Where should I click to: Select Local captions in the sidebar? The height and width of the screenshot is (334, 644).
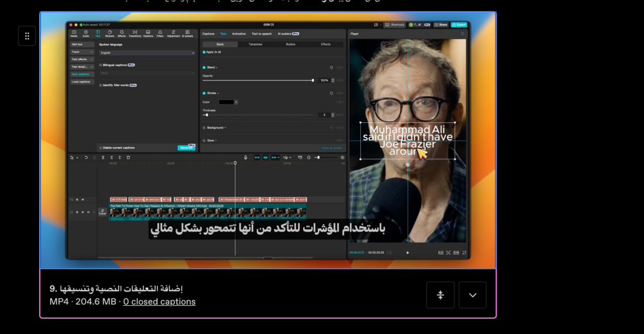click(x=82, y=82)
